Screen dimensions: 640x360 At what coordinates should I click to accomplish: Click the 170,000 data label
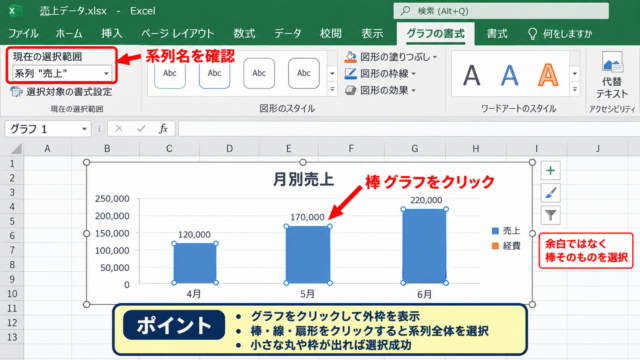point(307,217)
